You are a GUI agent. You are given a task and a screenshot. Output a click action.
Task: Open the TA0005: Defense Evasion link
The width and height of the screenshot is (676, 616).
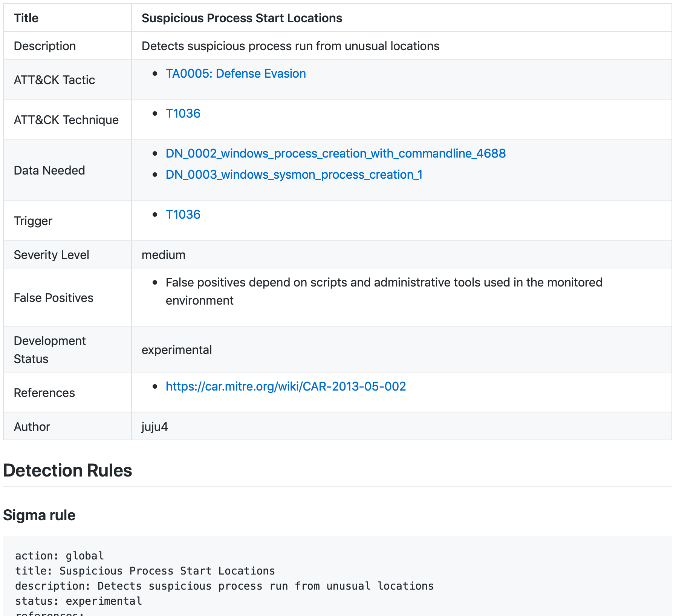click(236, 74)
